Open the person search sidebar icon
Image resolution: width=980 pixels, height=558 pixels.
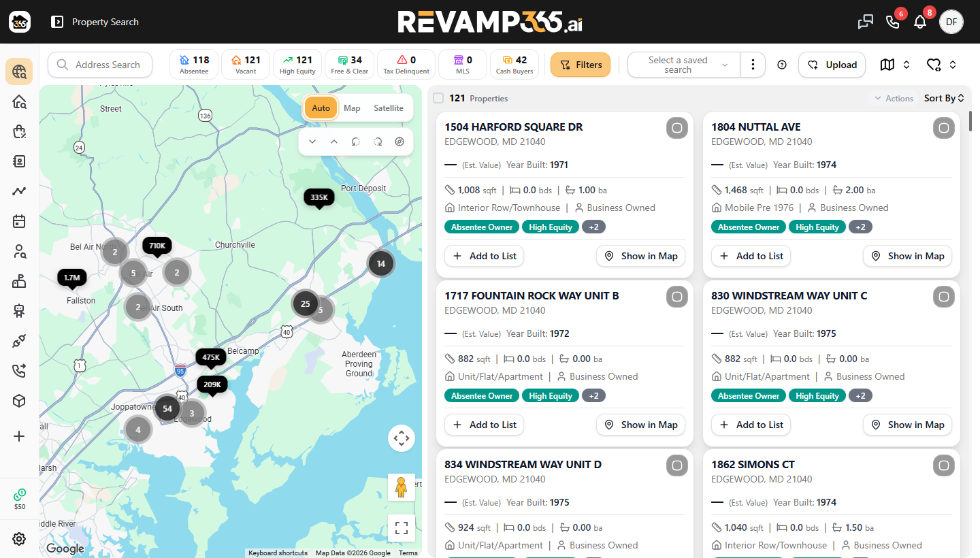[19, 251]
